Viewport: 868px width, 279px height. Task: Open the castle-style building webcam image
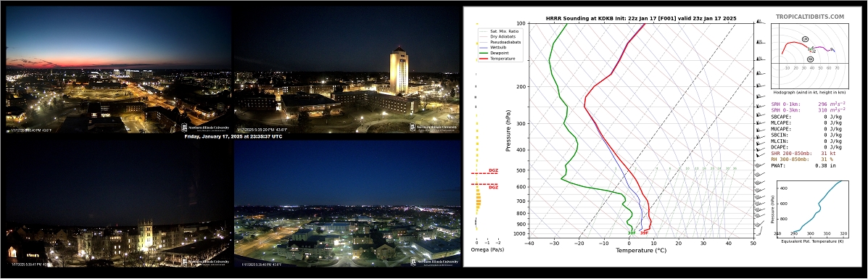tap(118, 204)
